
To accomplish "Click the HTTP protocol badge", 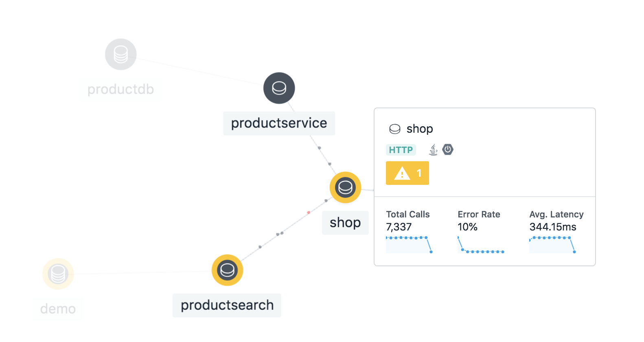I will pyautogui.click(x=401, y=150).
